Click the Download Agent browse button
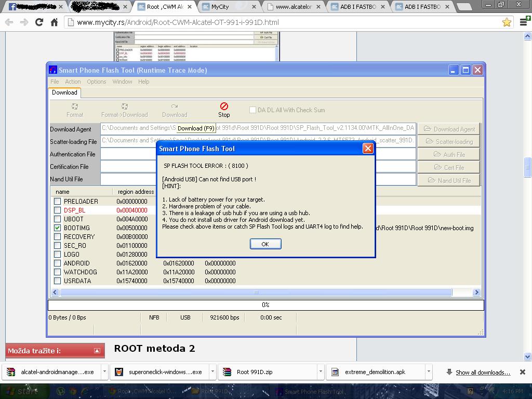Screen dimensions: 532x399 (x=448, y=129)
